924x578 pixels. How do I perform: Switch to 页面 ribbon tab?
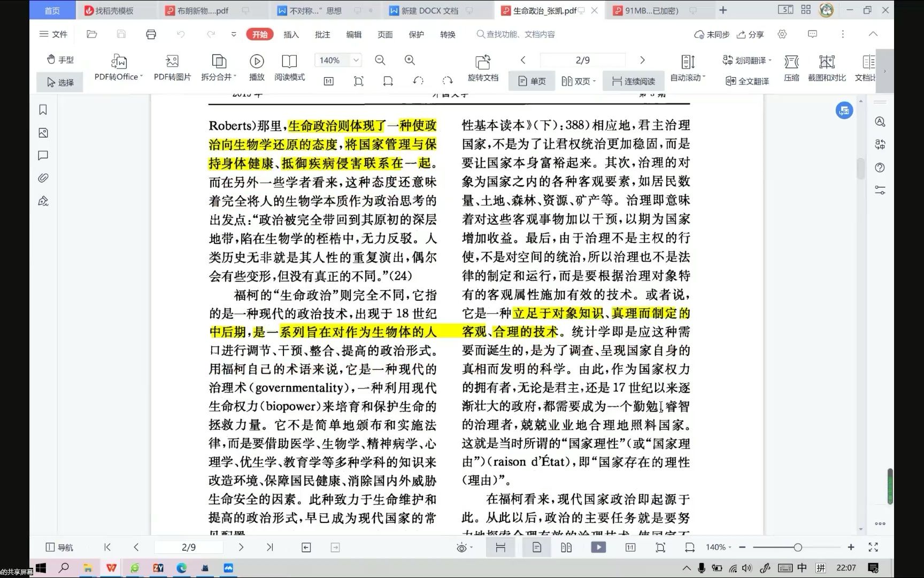(x=385, y=34)
